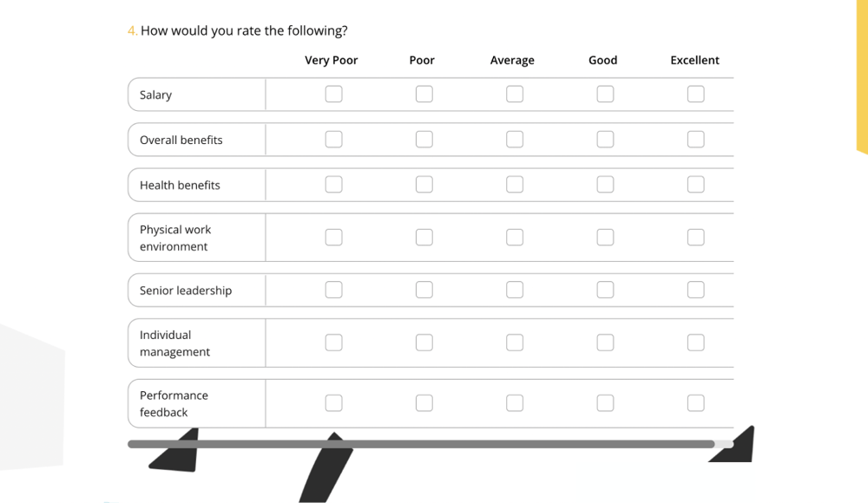The width and height of the screenshot is (868, 503).
Task: Rate Physical work environment as Good
Action: click(605, 237)
